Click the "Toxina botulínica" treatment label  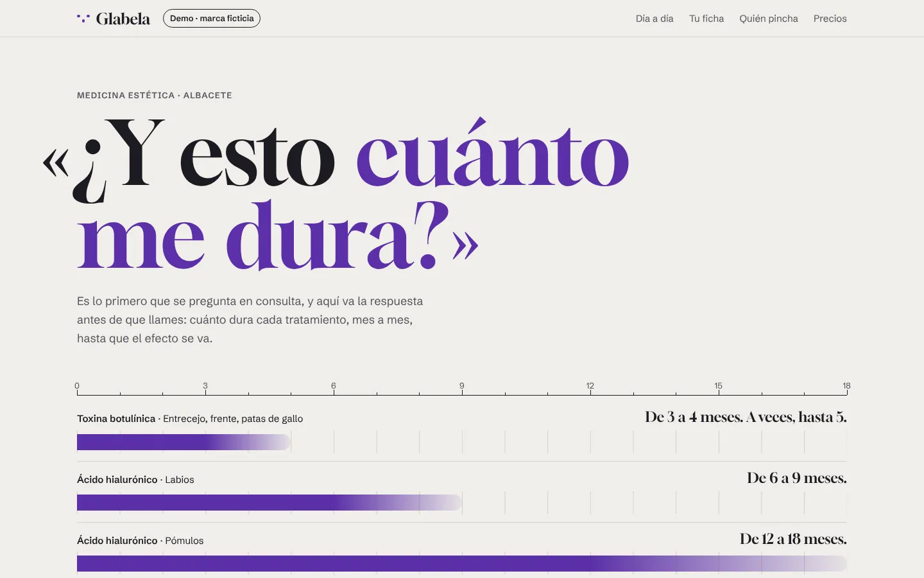(116, 419)
